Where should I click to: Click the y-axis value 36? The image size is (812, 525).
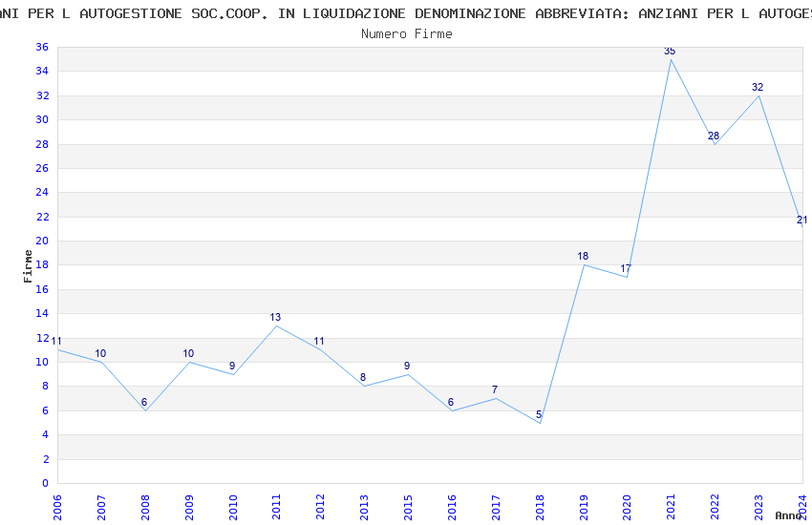[x=42, y=47]
